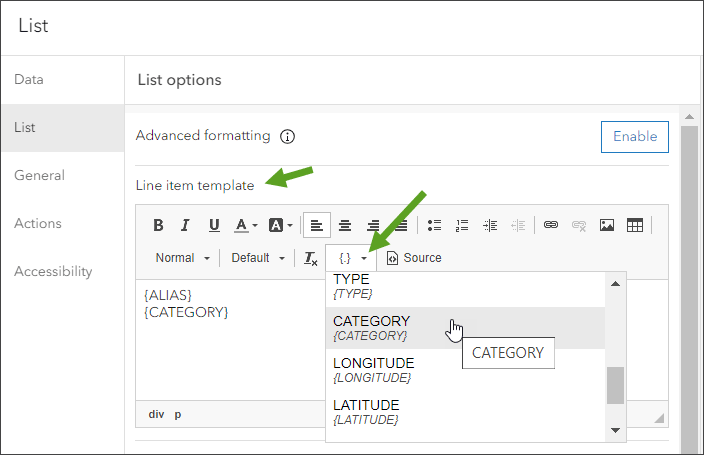Insert a numbered list
The width and height of the screenshot is (704, 455).
point(462,225)
